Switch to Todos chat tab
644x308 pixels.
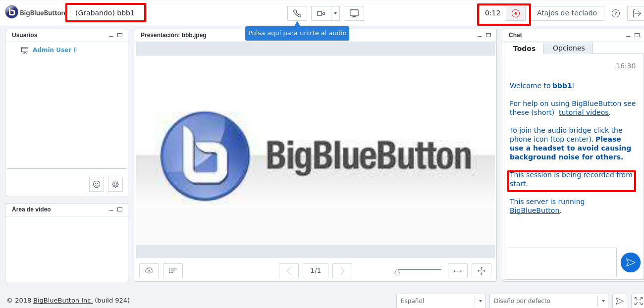[524, 49]
